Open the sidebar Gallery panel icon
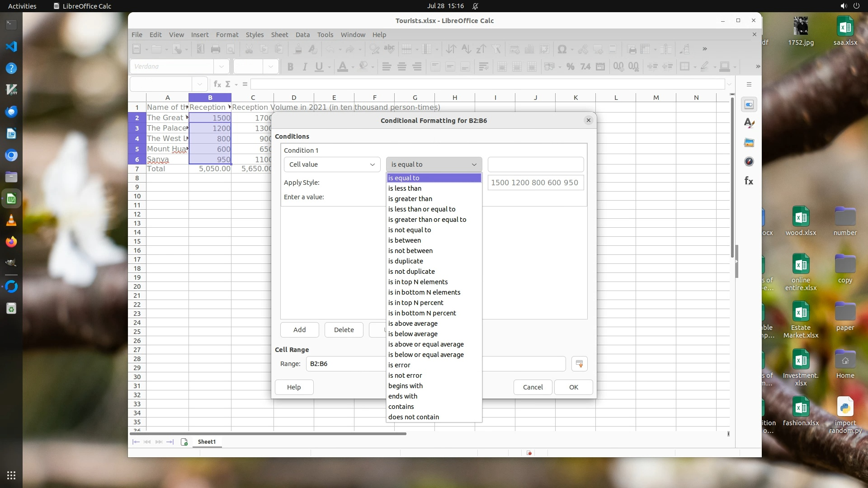Screen dimensions: 868x488 click(749, 143)
